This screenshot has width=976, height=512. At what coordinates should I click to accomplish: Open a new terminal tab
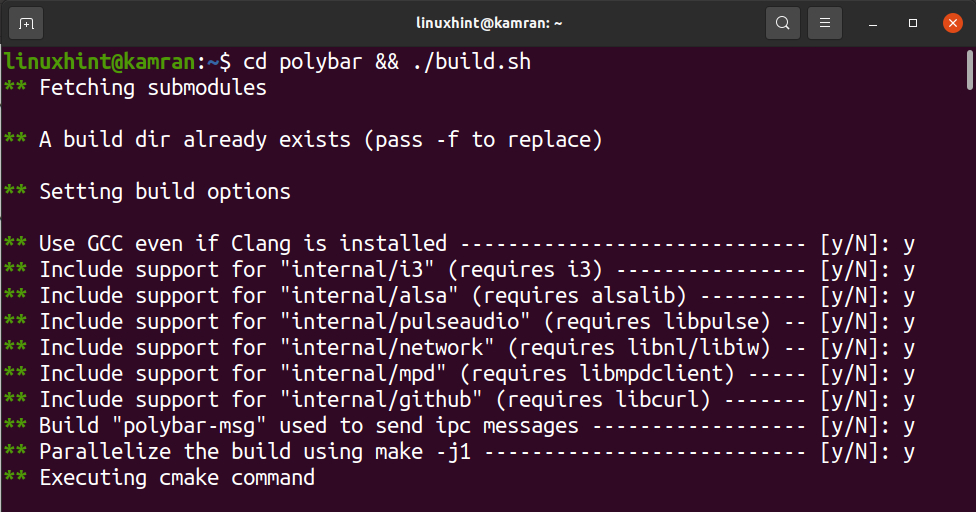coord(25,22)
